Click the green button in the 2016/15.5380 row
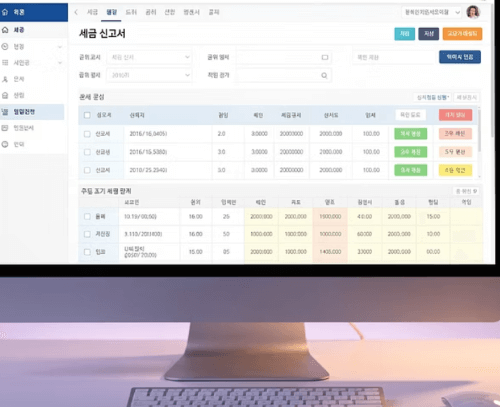 (x=411, y=152)
